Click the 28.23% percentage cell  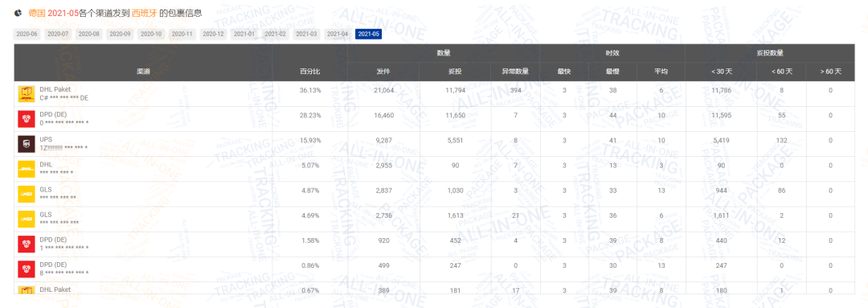(x=310, y=115)
